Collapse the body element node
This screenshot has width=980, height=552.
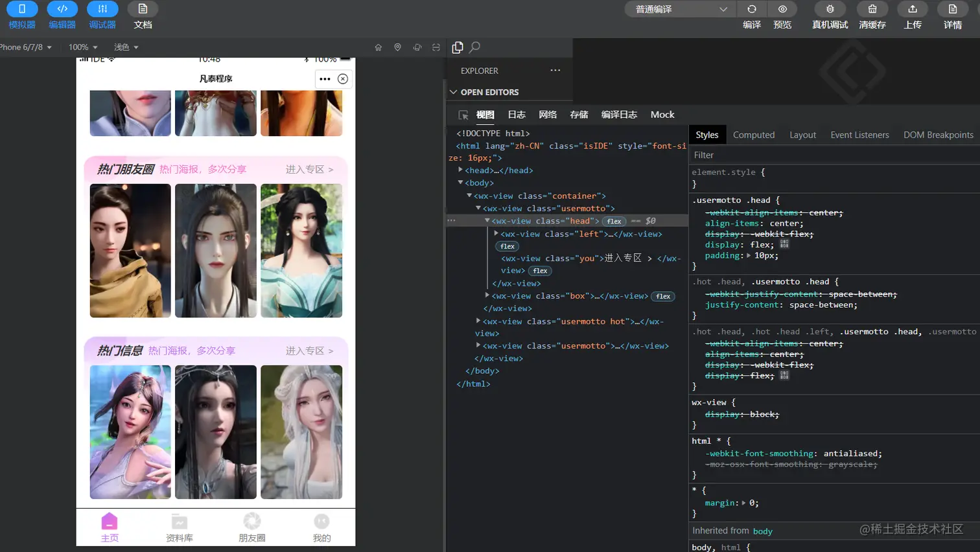pos(461,183)
